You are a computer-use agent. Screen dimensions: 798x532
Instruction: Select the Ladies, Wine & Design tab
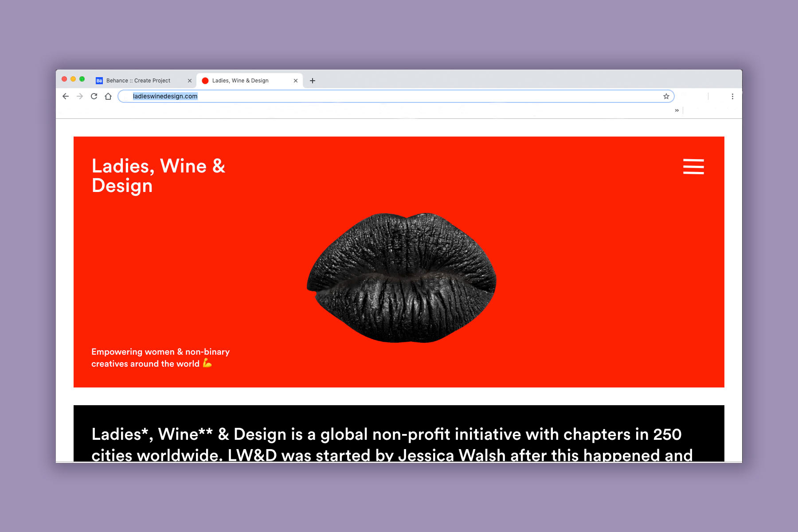click(x=250, y=81)
